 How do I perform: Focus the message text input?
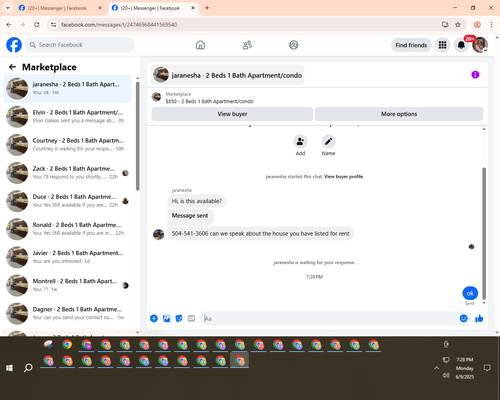pyautogui.click(x=330, y=319)
